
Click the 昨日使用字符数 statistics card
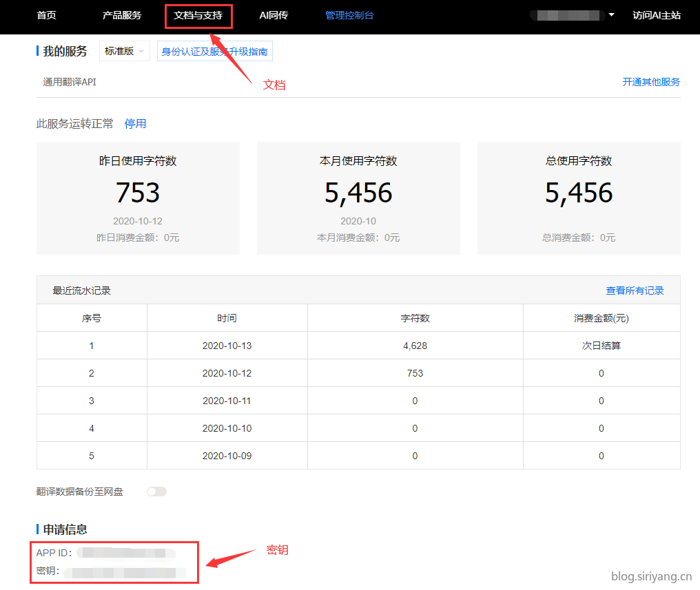(x=138, y=198)
